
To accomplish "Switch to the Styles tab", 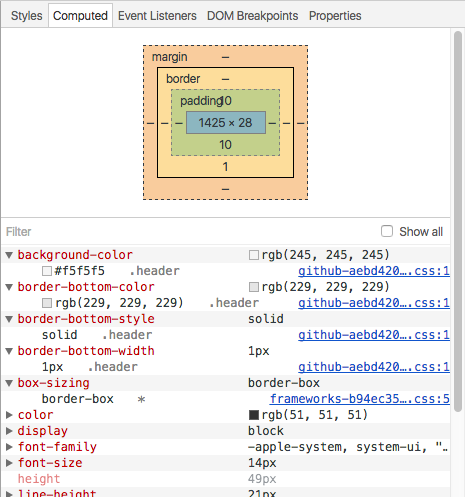I will tap(26, 16).
